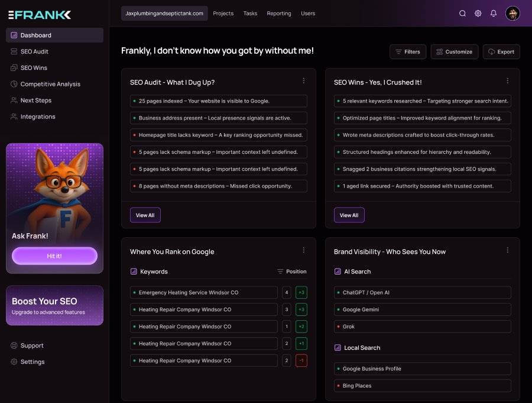
Task: Go to Competitive Analysis in sidebar
Action: coord(50,84)
